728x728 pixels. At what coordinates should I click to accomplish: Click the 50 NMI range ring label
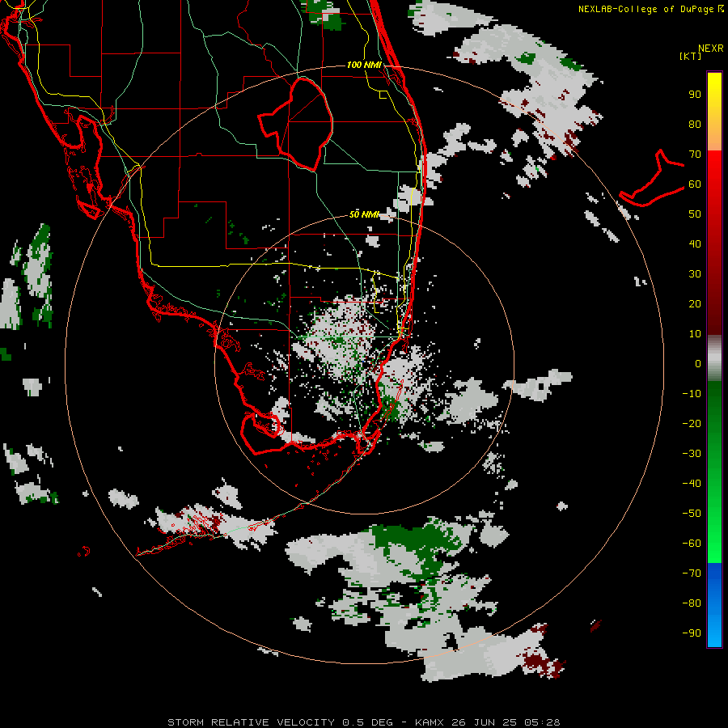point(364,214)
